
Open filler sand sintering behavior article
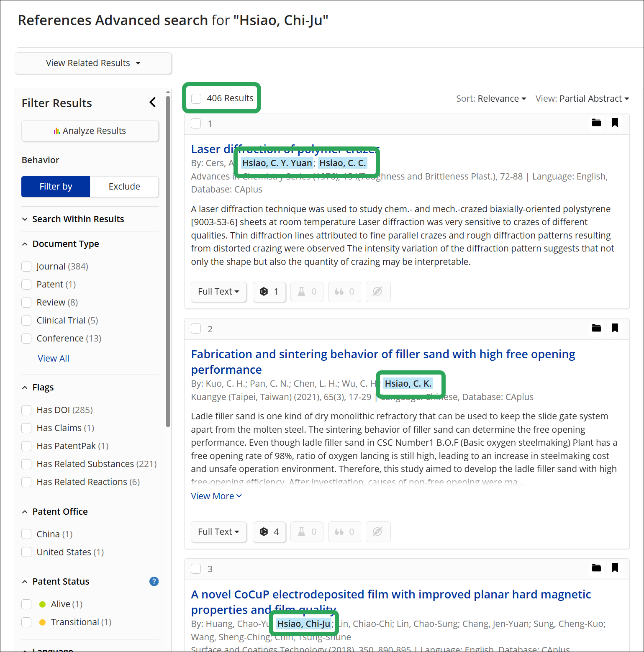[383, 362]
